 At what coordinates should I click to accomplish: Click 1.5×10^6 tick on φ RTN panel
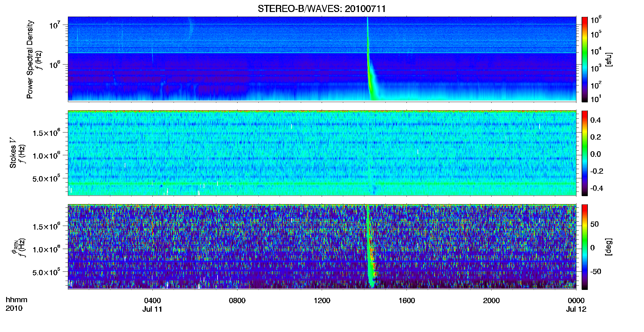(46, 227)
